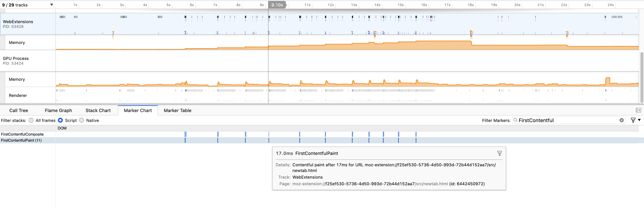Image resolution: width=644 pixels, height=208 pixels.
Task: Switch stack filtering to All frames
Action: point(31,120)
